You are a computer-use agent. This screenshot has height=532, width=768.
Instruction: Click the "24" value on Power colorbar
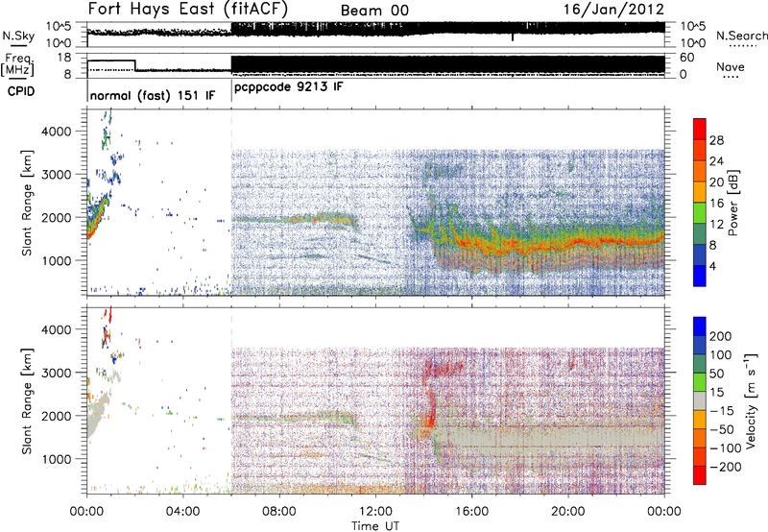click(716, 161)
